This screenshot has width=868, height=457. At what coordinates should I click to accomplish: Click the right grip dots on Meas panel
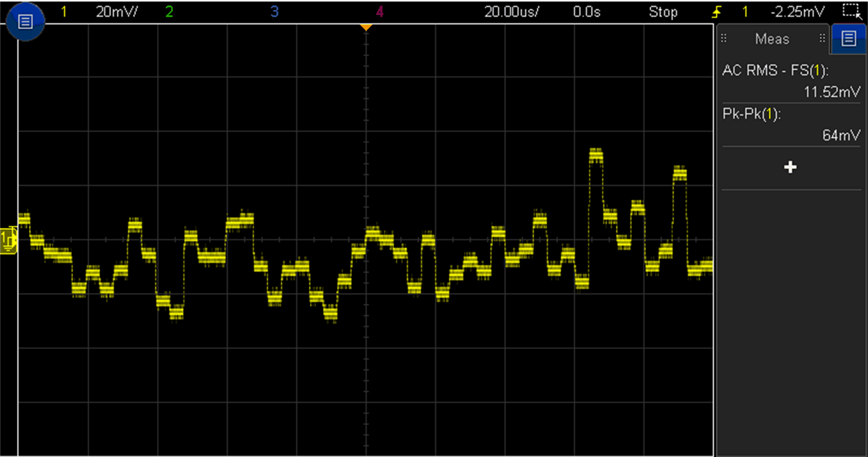pos(822,39)
